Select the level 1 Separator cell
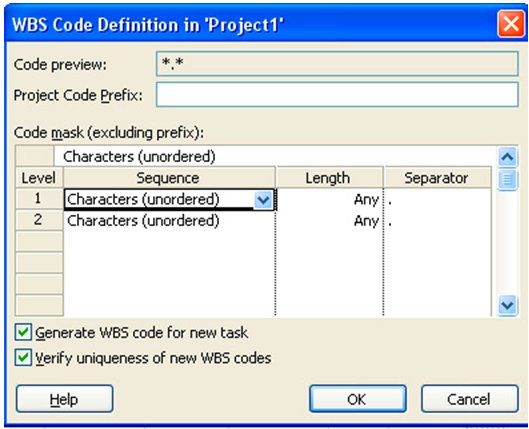 tap(438, 200)
